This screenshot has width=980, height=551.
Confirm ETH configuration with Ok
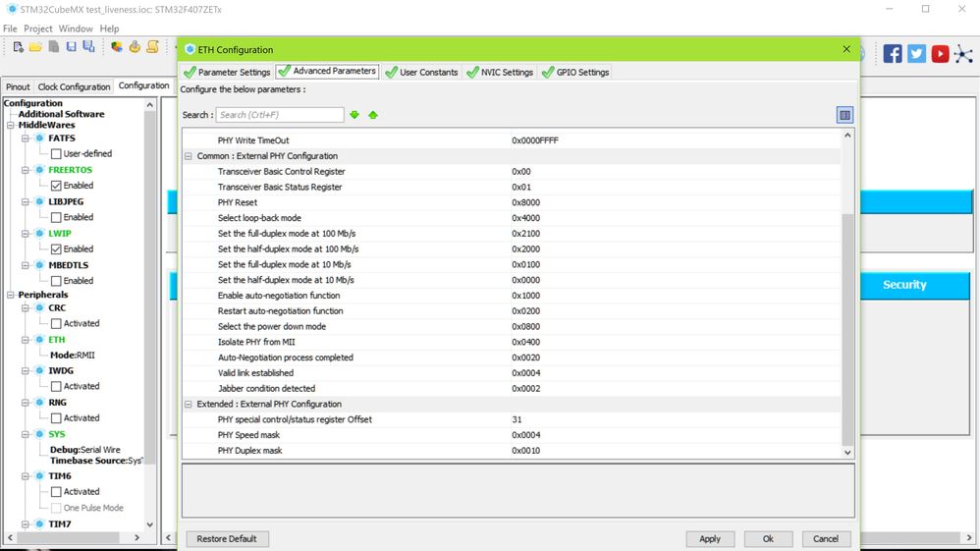tap(768, 539)
